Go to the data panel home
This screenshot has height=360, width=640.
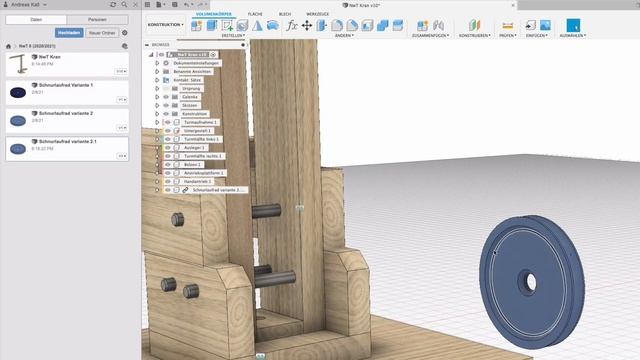coord(8,46)
